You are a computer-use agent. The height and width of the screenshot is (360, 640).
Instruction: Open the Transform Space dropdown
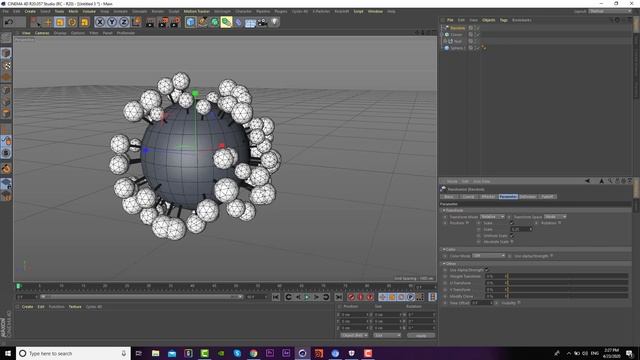click(555, 217)
